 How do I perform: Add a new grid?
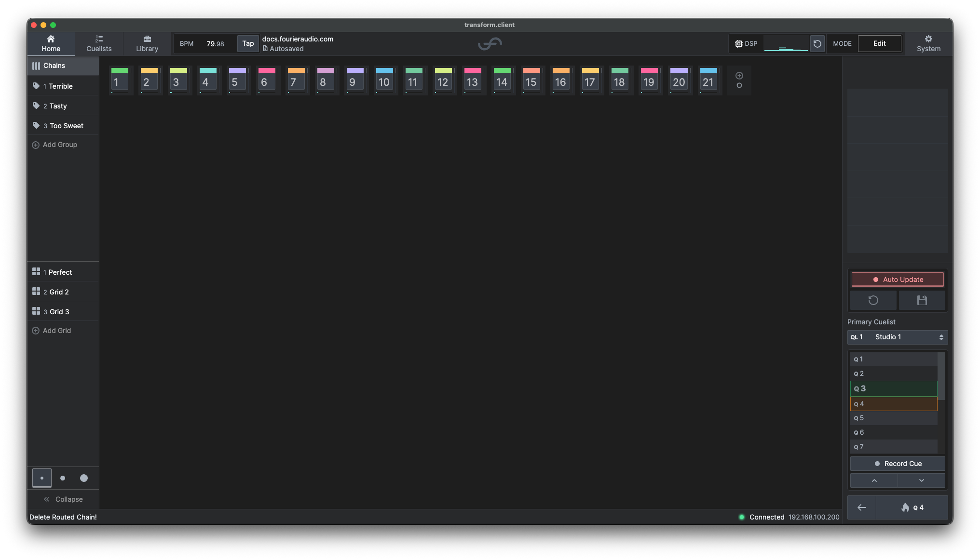coord(52,331)
